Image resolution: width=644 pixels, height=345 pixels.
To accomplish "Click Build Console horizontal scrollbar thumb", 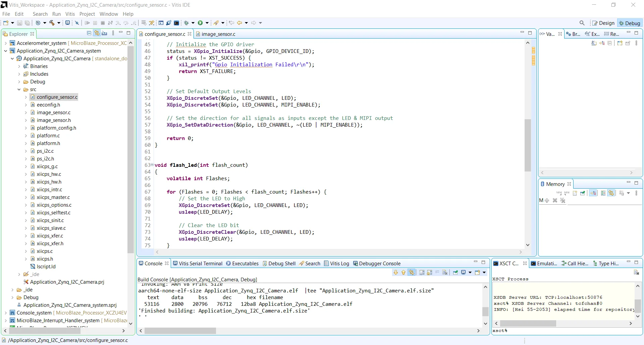I will [x=180, y=331].
